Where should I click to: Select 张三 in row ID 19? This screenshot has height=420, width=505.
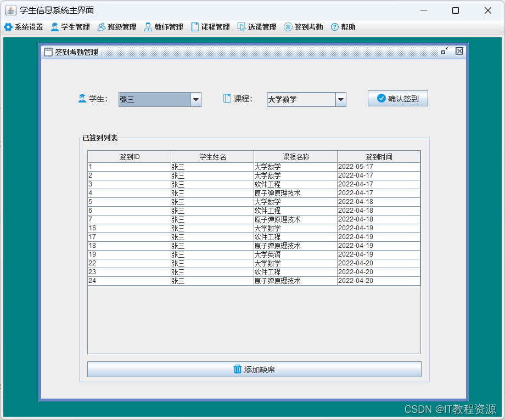point(212,255)
